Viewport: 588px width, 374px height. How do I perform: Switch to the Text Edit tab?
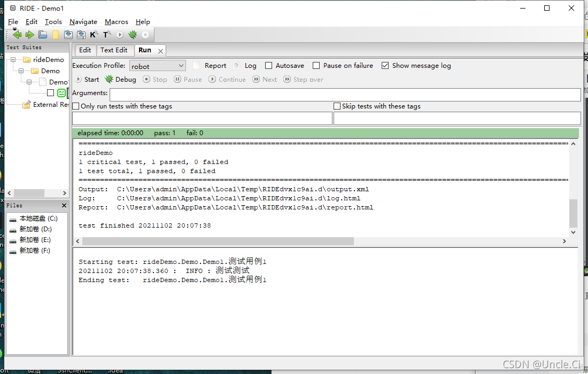coord(115,50)
